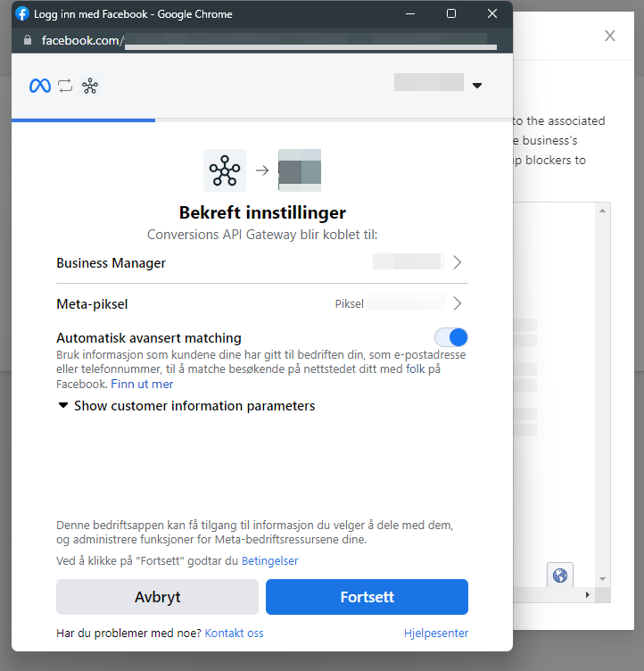Click the scroll down arrow in background panel

(x=602, y=579)
